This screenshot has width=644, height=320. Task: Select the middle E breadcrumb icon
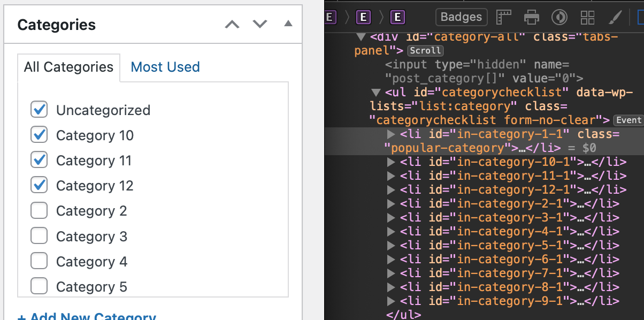363,17
